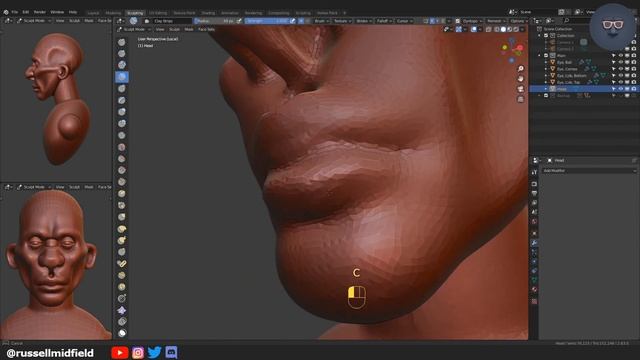Image resolution: width=640 pixels, height=360 pixels.
Task: Select the Clay Thumb brush tool
Action: (122, 89)
